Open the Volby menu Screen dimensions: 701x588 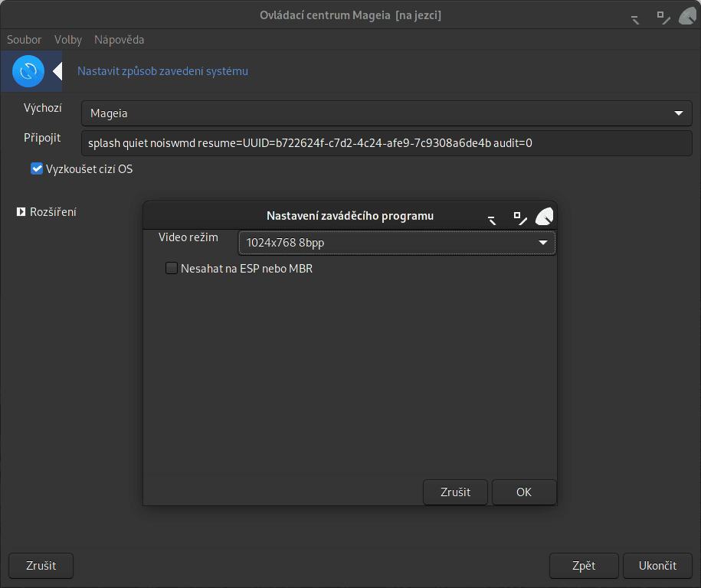67,39
